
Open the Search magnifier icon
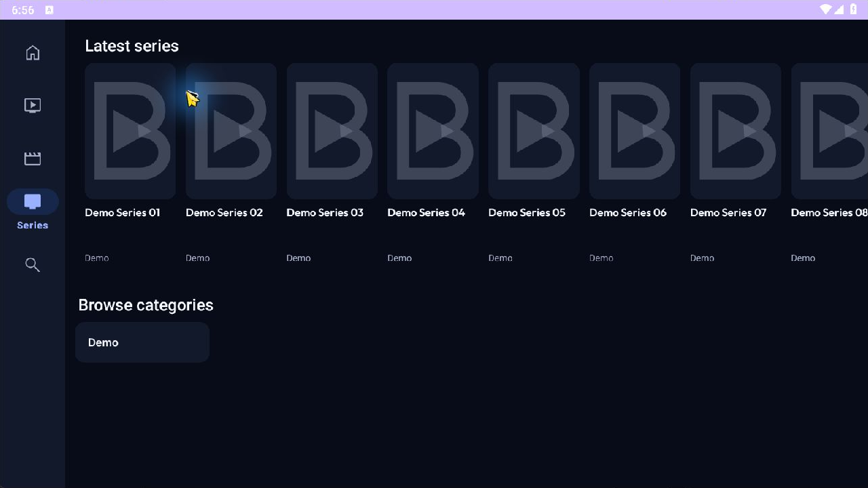click(33, 264)
